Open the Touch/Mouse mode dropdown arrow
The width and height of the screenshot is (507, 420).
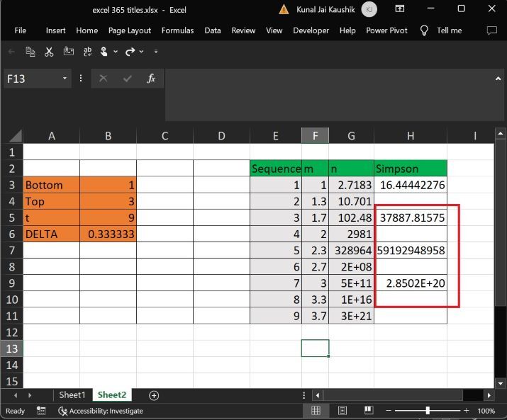(x=116, y=52)
